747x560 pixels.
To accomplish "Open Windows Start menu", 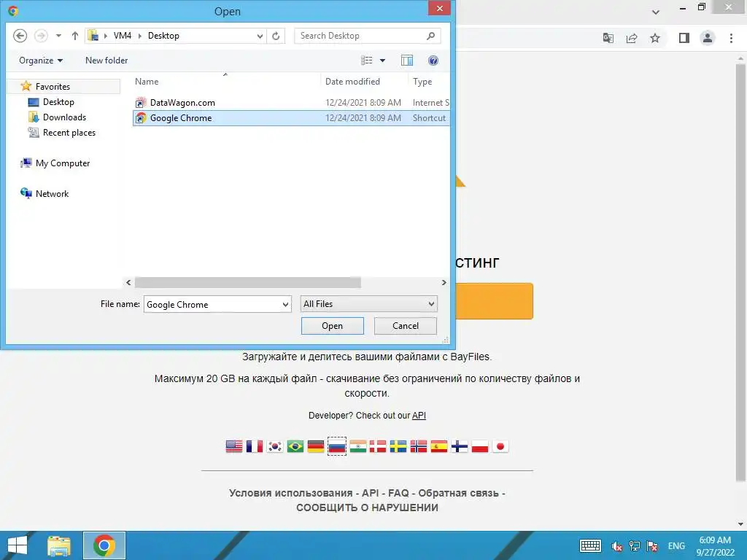I will coord(18,545).
